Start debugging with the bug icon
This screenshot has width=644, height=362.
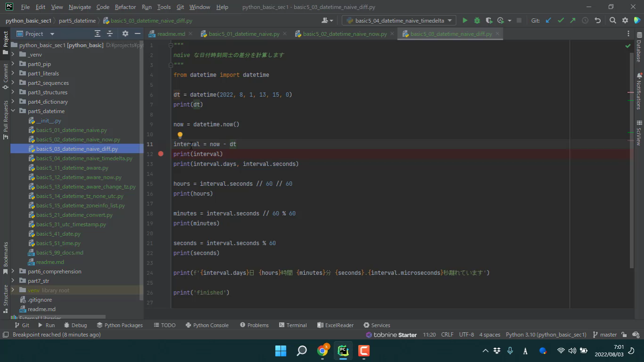point(477,20)
